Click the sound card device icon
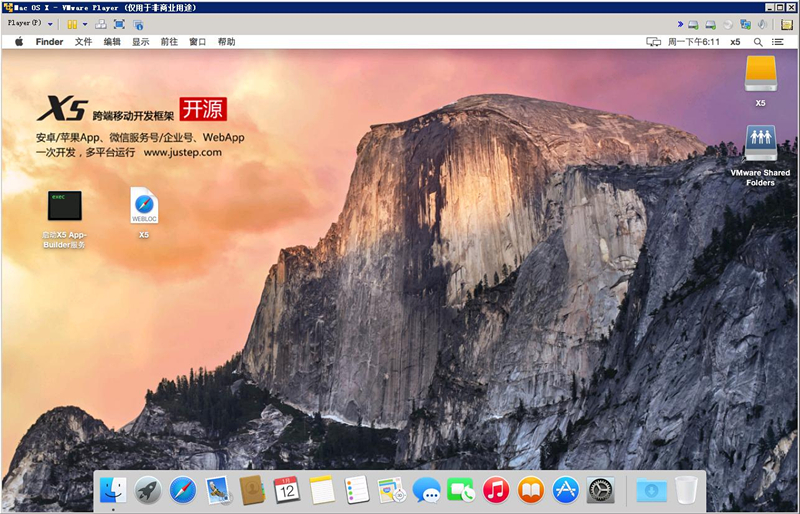 tap(763, 24)
